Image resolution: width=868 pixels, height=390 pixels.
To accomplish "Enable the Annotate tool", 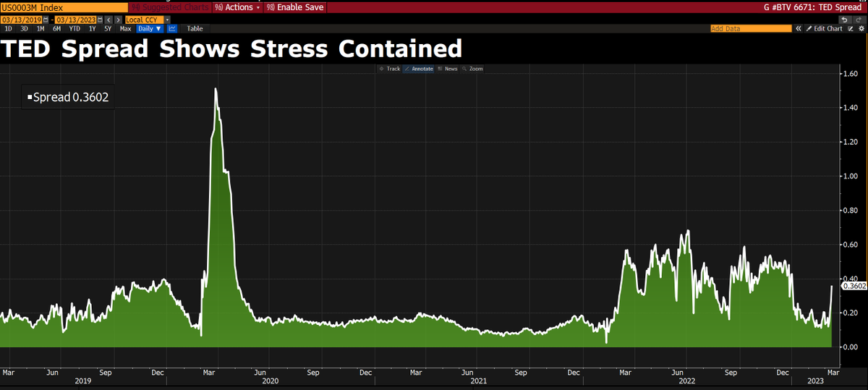I will pyautogui.click(x=419, y=69).
